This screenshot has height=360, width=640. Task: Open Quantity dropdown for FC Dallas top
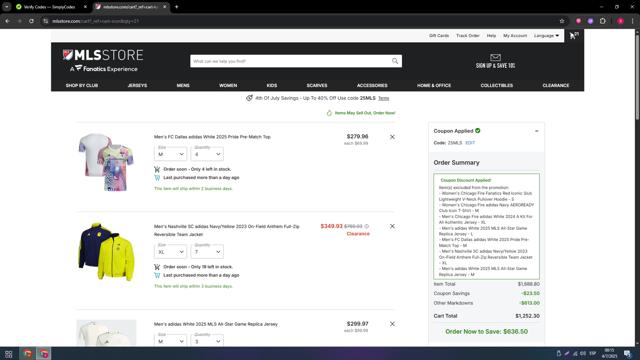[x=207, y=154]
